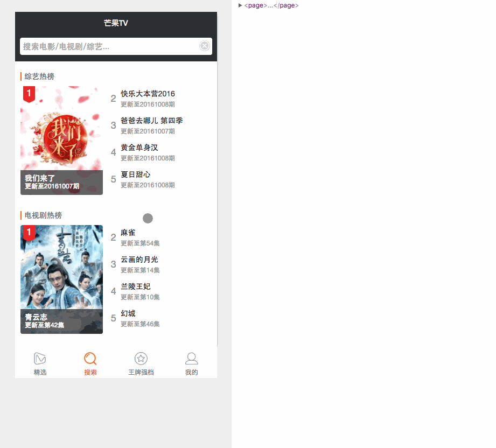Tap the 精选 play icon

pyautogui.click(x=40, y=358)
